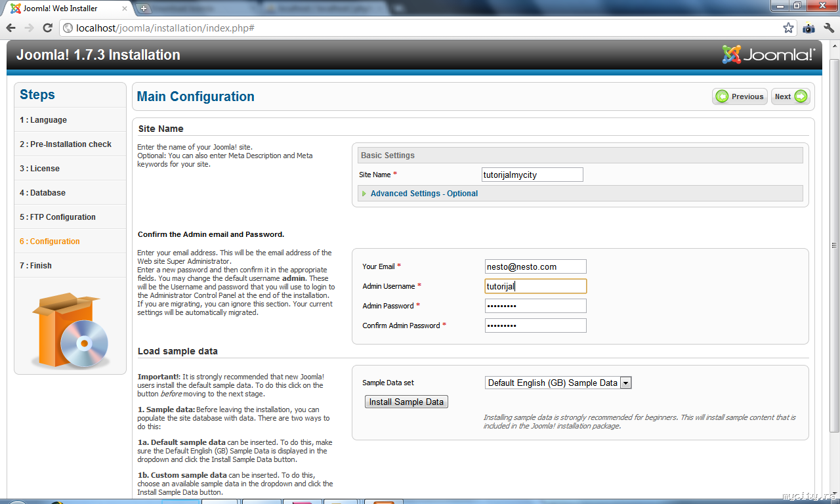Click the camera extension icon in the toolbar

point(808,28)
